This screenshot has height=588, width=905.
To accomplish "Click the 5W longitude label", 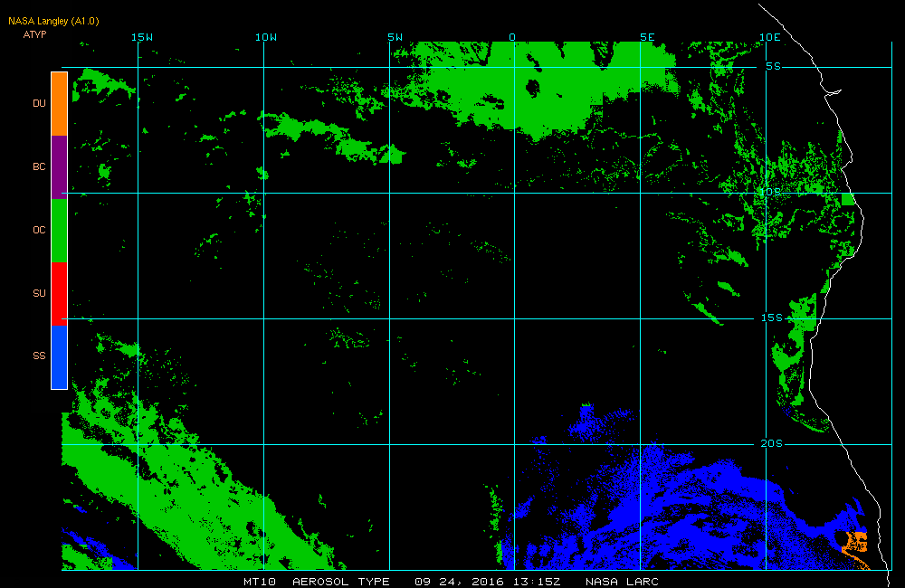I will click(395, 37).
